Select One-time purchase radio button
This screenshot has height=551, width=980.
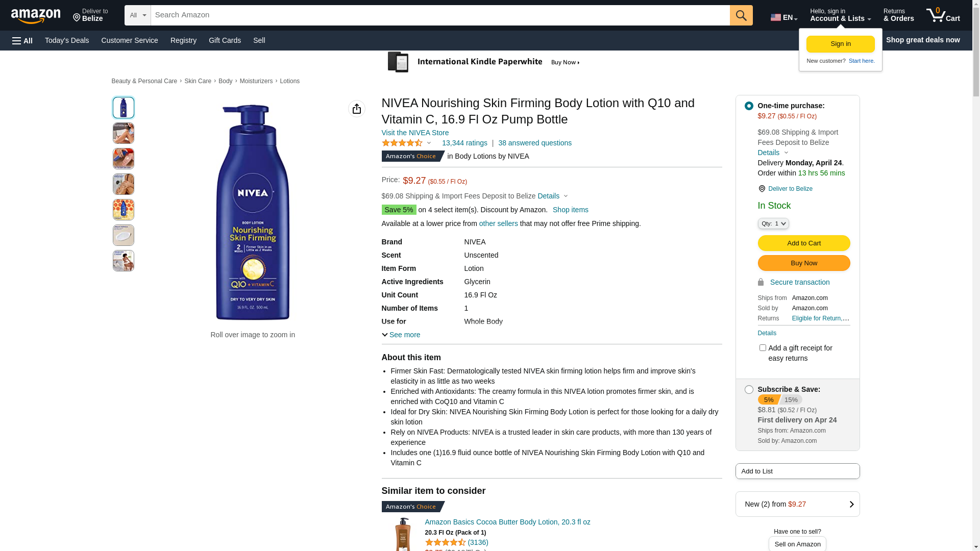(x=749, y=106)
